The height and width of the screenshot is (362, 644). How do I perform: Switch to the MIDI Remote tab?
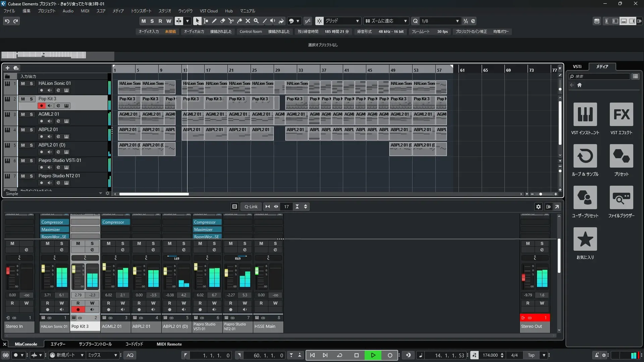pyautogui.click(x=169, y=344)
